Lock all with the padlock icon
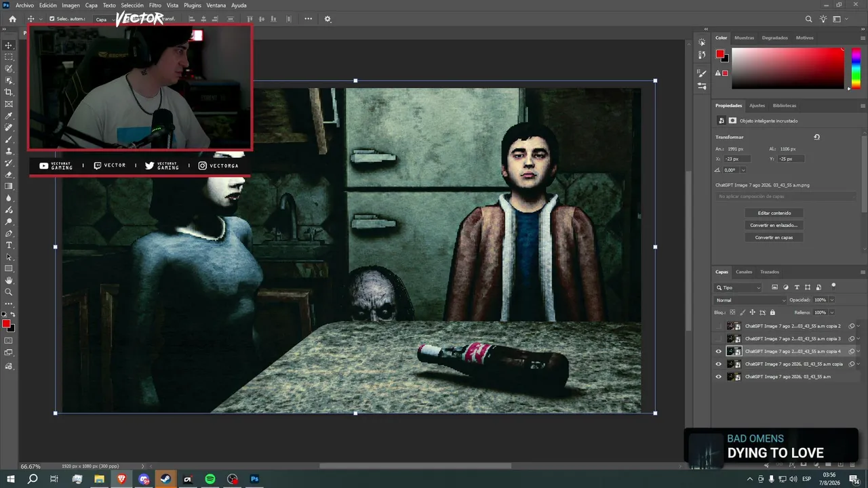This screenshot has width=868, height=488. pyautogui.click(x=772, y=312)
